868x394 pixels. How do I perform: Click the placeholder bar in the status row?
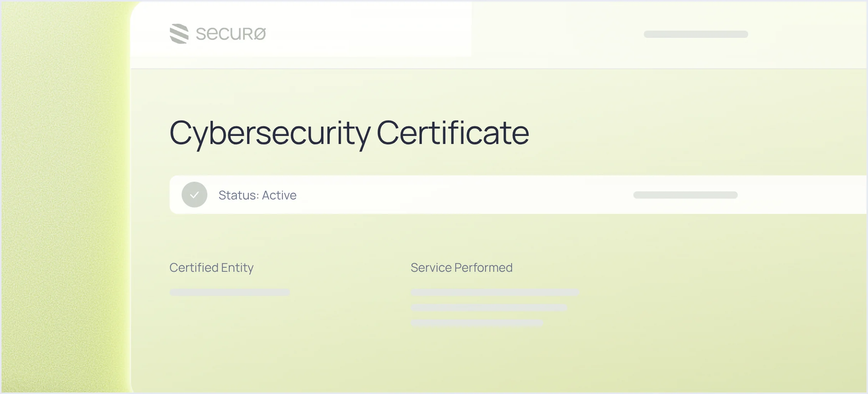point(686,195)
